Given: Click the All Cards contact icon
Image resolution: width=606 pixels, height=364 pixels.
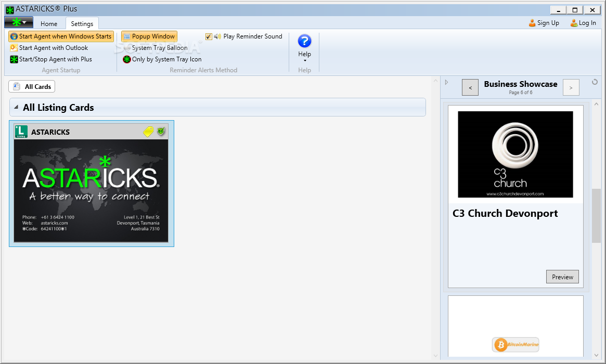Looking at the screenshot, I should (x=17, y=86).
